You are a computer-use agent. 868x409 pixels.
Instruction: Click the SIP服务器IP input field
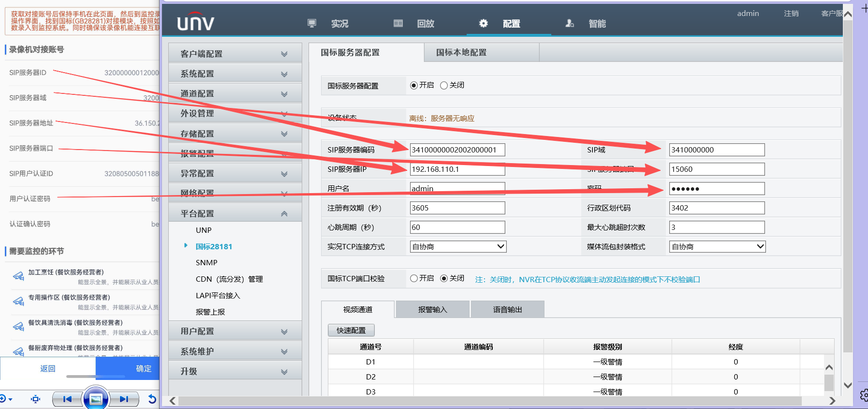[457, 169]
